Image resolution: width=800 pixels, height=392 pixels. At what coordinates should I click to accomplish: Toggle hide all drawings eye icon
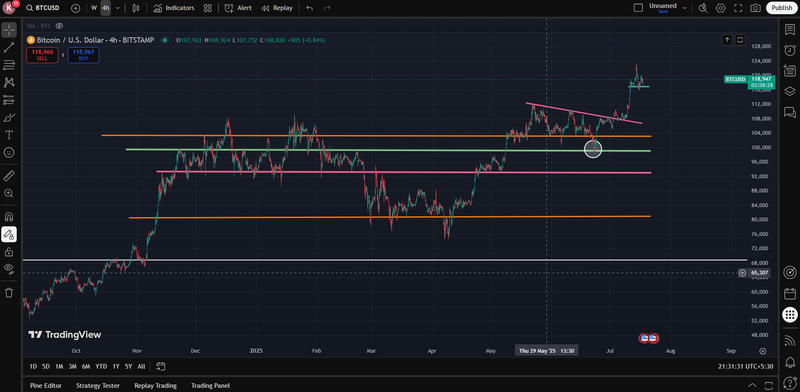(x=9, y=269)
